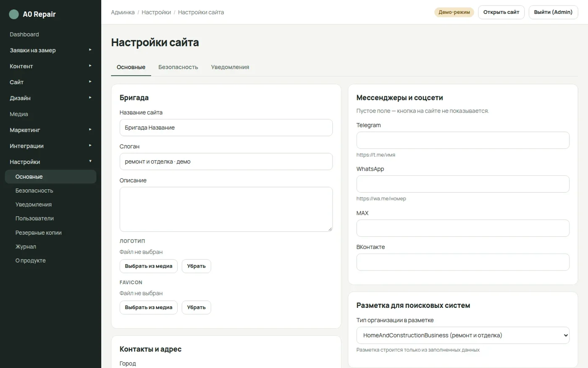Image resolution: width=588 pixels, height=368 pixels.
Task: Focus the Слоган input field
Action: click(226, 161)
